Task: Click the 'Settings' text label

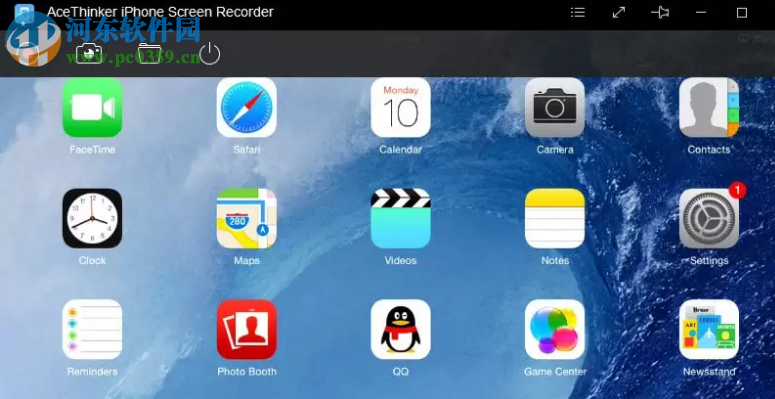Action: click(x=709, y=261)
